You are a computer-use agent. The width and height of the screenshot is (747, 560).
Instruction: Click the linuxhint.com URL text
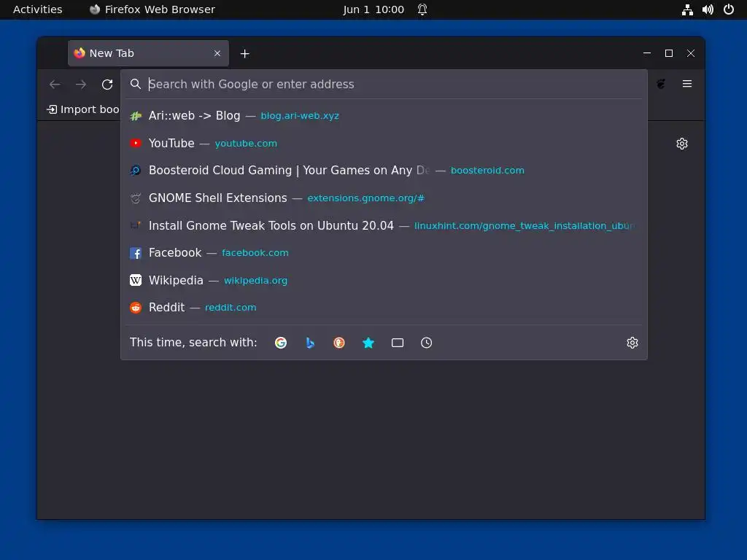click(524, 226)
